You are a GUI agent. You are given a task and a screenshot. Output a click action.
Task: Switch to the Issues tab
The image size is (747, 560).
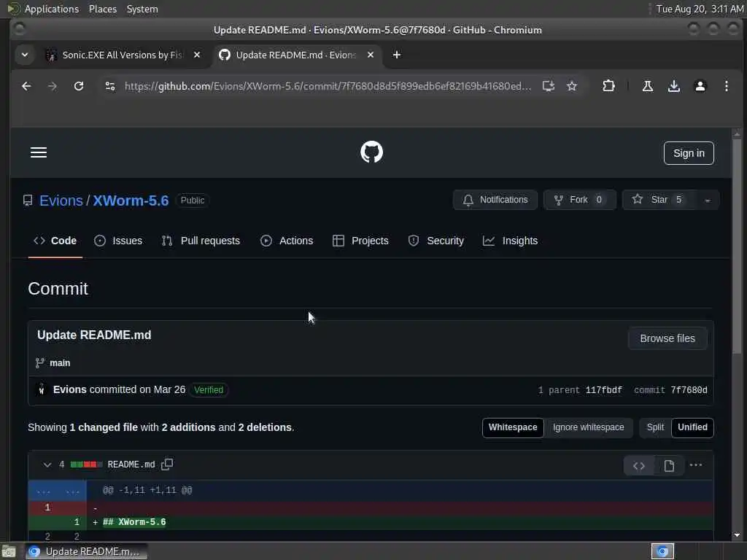(118, 241)
